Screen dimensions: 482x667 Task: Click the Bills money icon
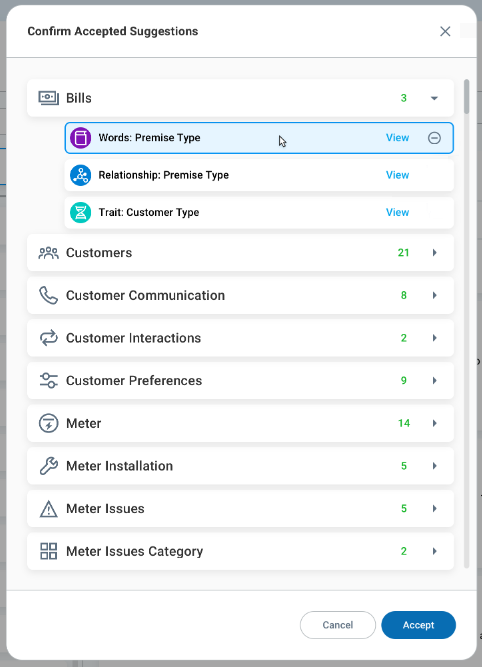pos(48,98)
